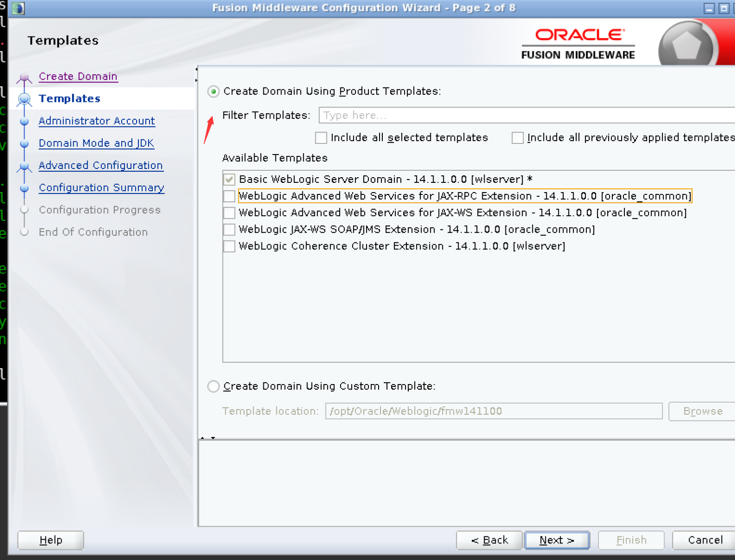Maximize the Configuration Wizard window

pyautogui.click(x=723, y=8)
